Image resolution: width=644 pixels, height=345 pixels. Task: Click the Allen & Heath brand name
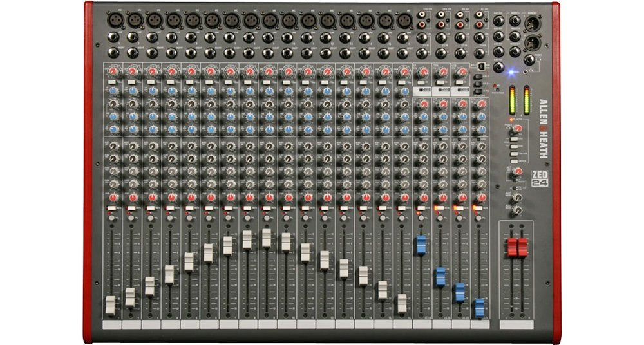coord(543,129)
